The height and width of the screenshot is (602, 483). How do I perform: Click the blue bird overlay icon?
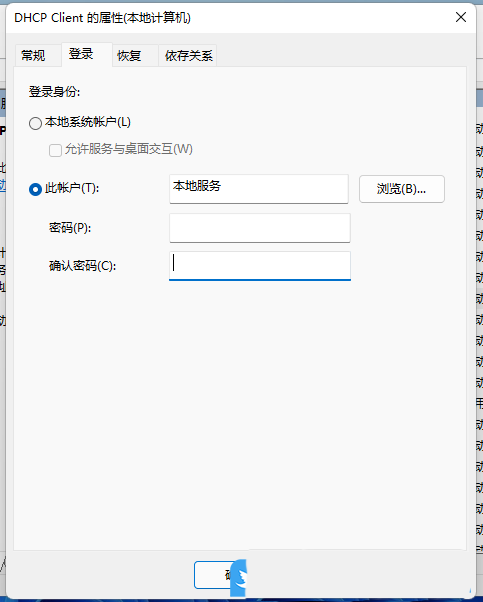(x=238, y=578)
